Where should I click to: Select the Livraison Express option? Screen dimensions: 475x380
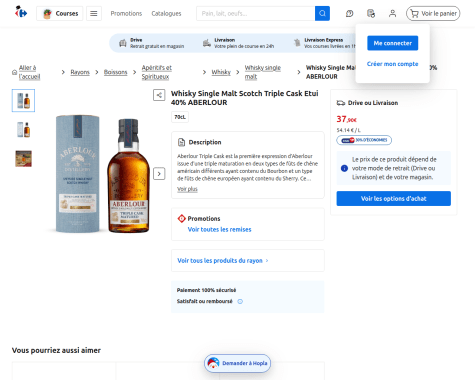click(325, 43)
